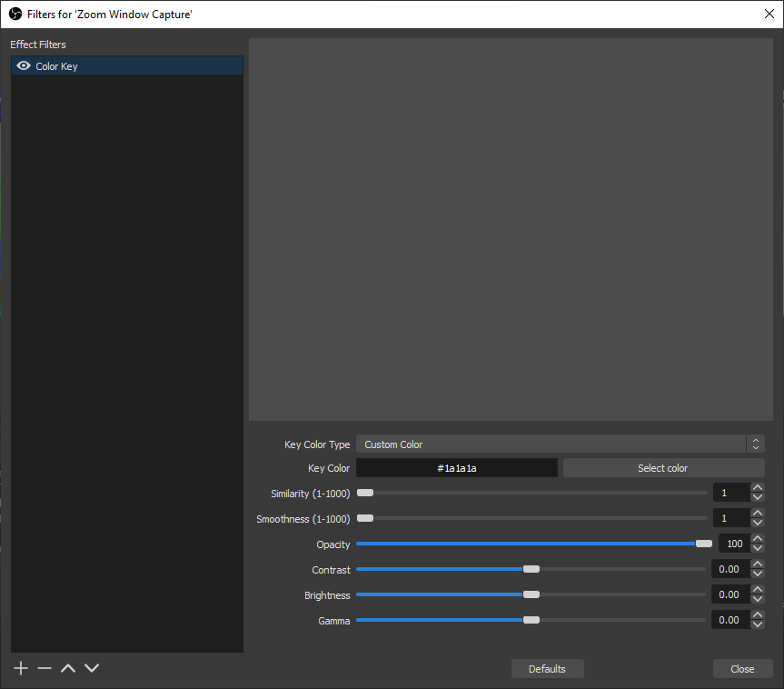Close the filters dialog via Close button
The height and width of the screenshot is (689, 784).
point(742,668)
